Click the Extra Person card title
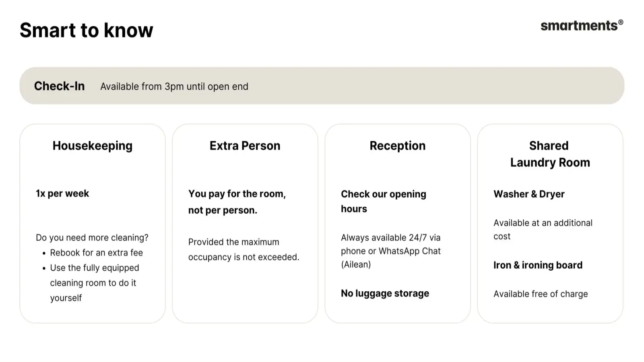The width and height of the screenshot is (644, 362). (245, 146)
